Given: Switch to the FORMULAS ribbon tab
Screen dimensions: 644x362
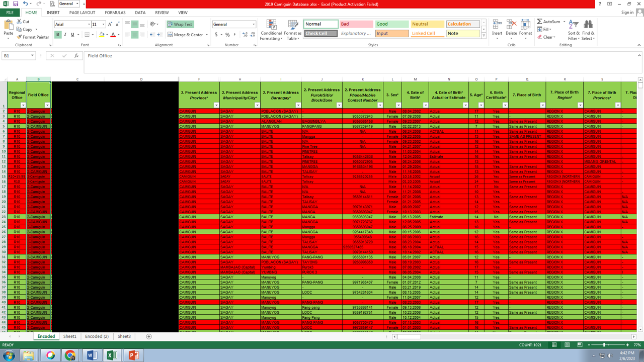Looking at the screenshot, I should pos(115,13).
